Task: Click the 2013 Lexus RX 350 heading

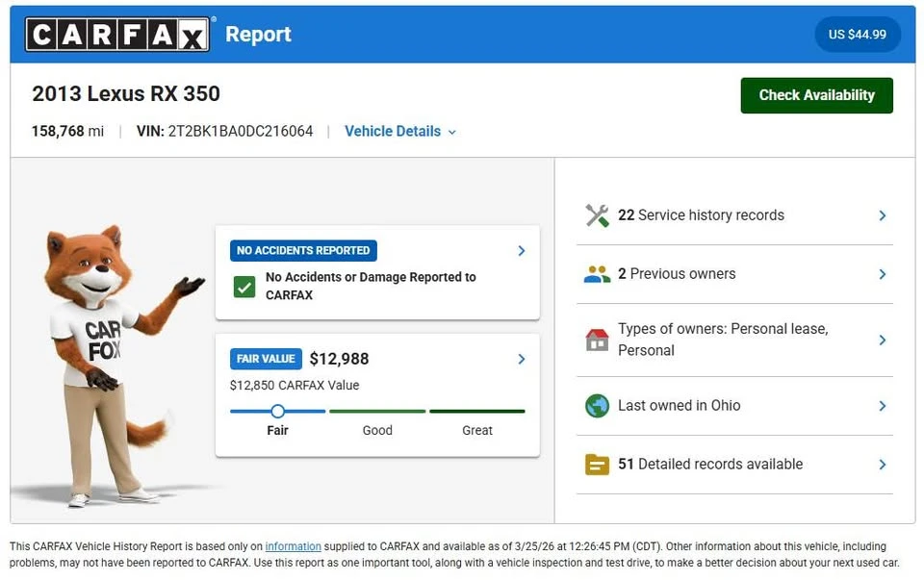Action: pyautogui.click(x=126, y=93)
